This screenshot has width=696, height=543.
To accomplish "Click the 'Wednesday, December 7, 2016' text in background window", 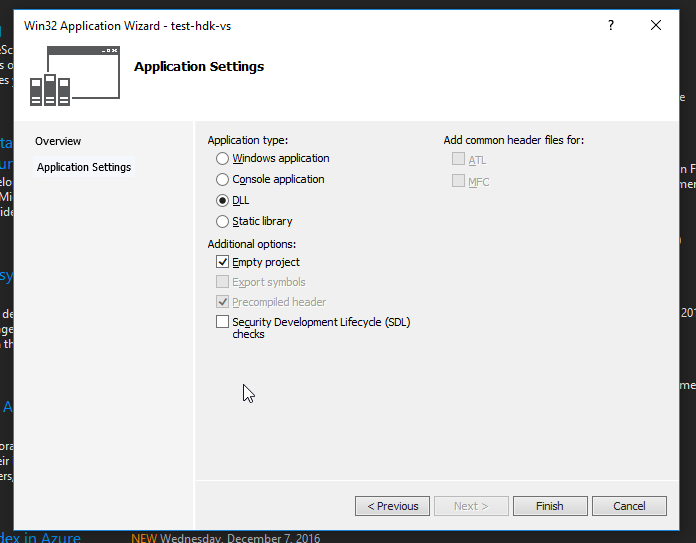I will [x=240, y=538].
